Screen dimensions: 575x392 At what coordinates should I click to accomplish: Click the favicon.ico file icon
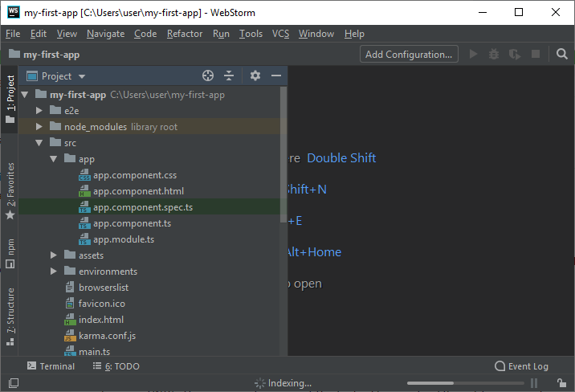[x=70, y=304]
